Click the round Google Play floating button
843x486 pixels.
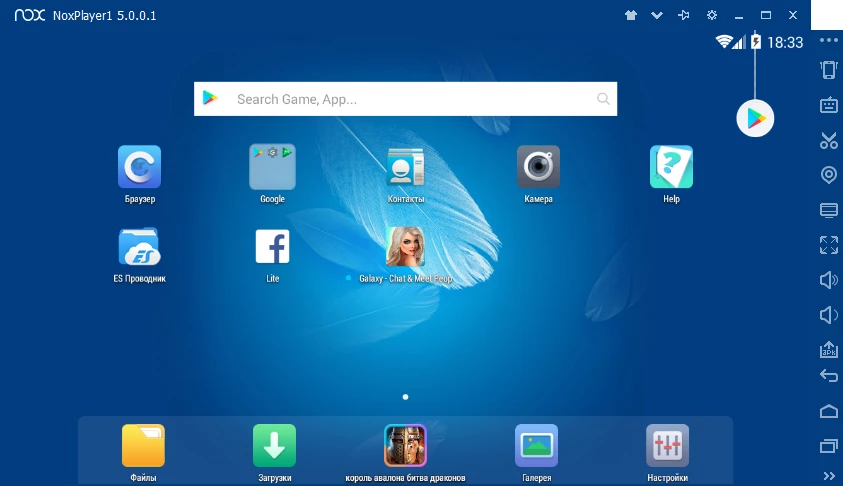point(755,118)
